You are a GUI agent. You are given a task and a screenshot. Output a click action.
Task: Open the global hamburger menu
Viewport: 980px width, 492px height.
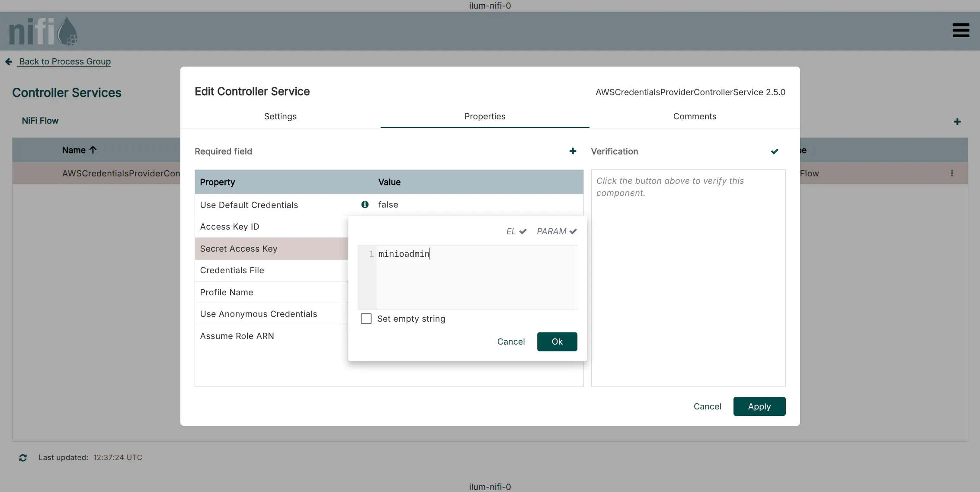pos(961,30)
